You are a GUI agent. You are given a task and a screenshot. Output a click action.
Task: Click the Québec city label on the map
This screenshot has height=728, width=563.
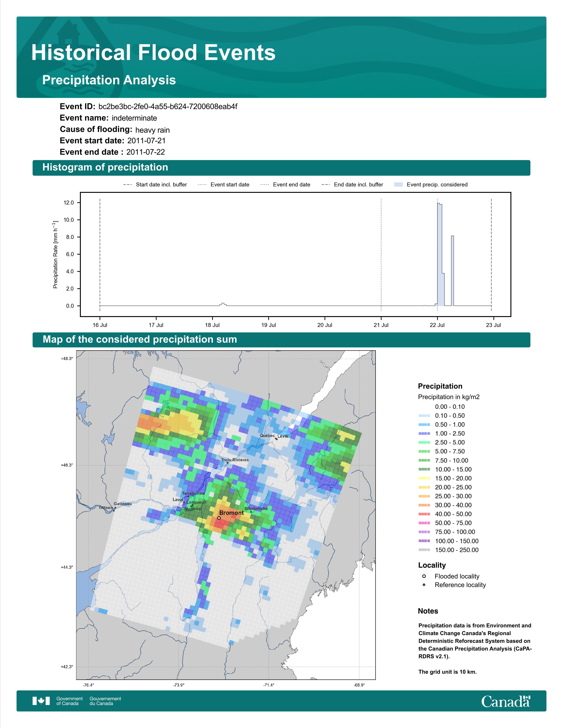267,436
